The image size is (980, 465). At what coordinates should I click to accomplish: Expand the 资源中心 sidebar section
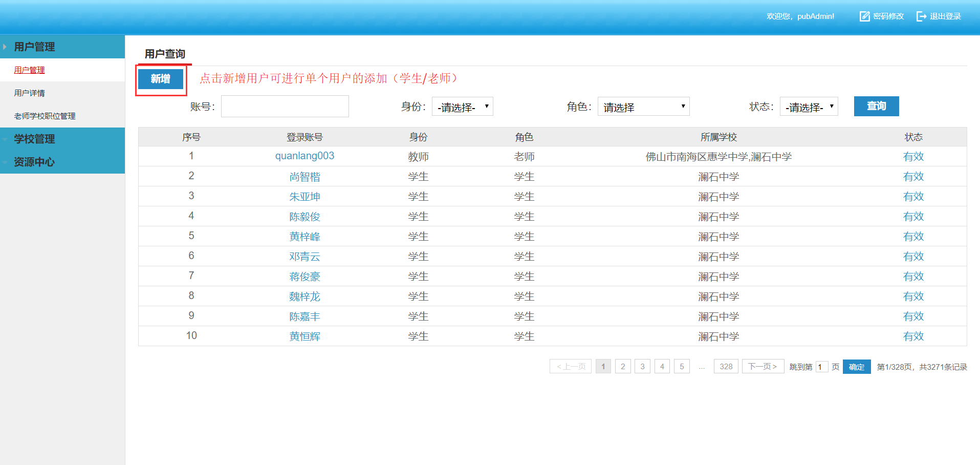pos(34,162)
